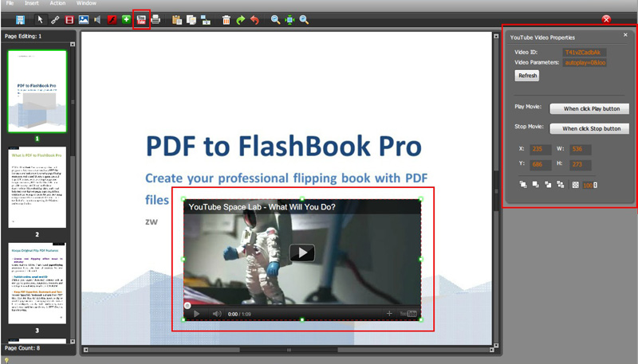The image size is (638, 364).
Task: Click the green redo arrow
Action: 241,19
